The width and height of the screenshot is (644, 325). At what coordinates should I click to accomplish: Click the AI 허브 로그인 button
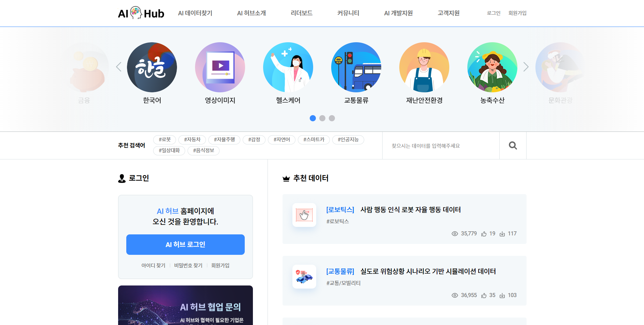point(185,244)
